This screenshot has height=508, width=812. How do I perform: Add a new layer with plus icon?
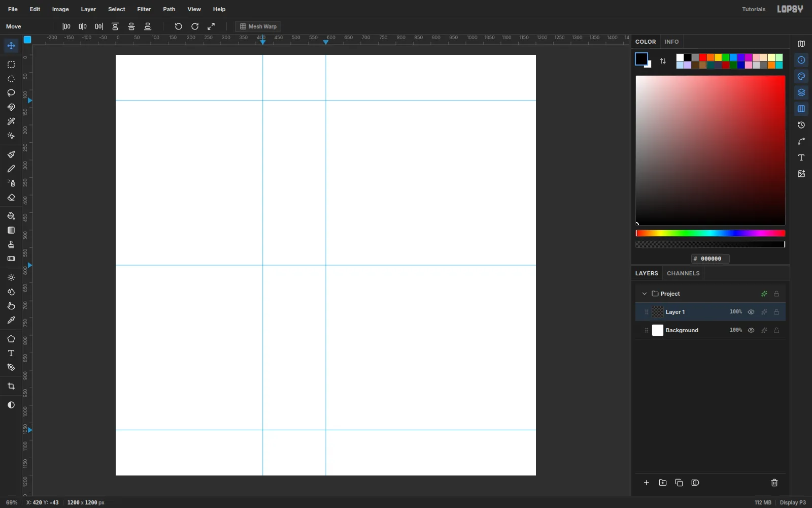(x=647, y=483)
